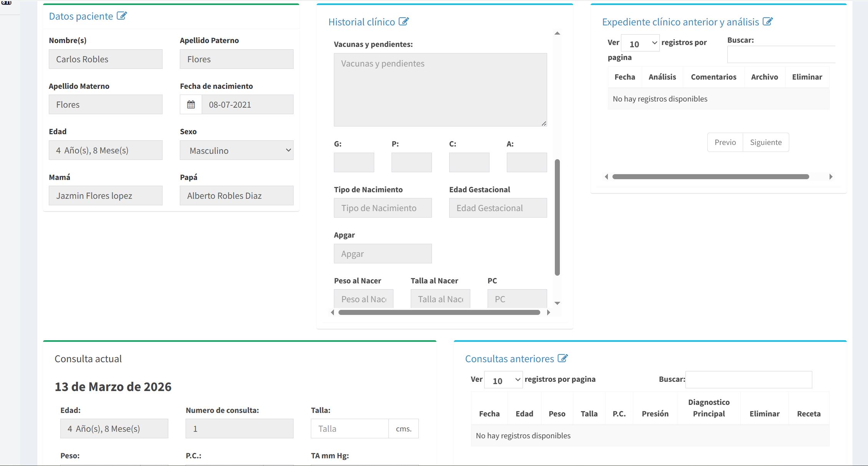Image resolution: width=868 pixels, height=466 pixels.
Task: Sort Expediente table by Comentarios column
Action: tap(714, 77)
